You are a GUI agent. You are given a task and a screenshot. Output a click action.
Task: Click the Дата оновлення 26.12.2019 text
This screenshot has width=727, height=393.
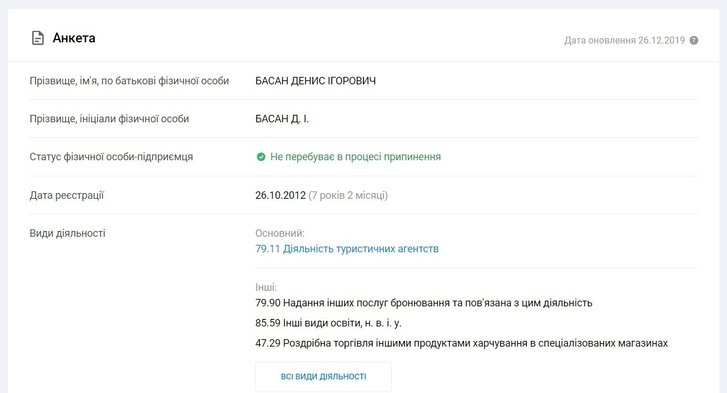(x=624, y=40)
